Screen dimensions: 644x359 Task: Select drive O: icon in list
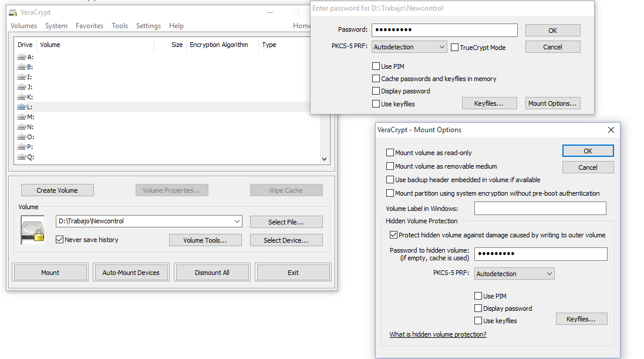[21, 136]
